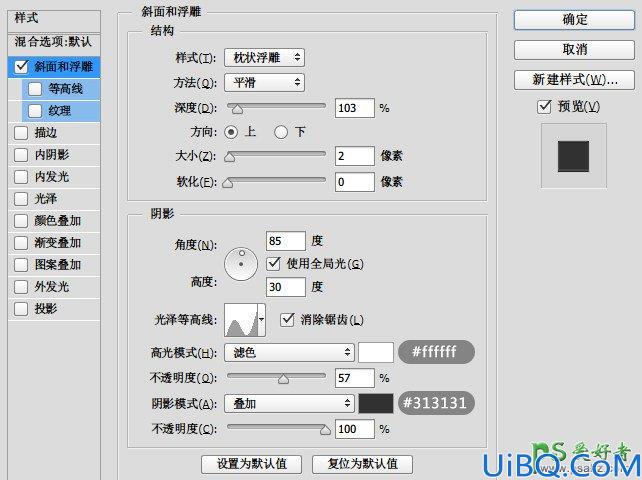642x480 pixels.
Task: Open the 阴影模式 dropdown showing 叠加
Action: point(289,404)
